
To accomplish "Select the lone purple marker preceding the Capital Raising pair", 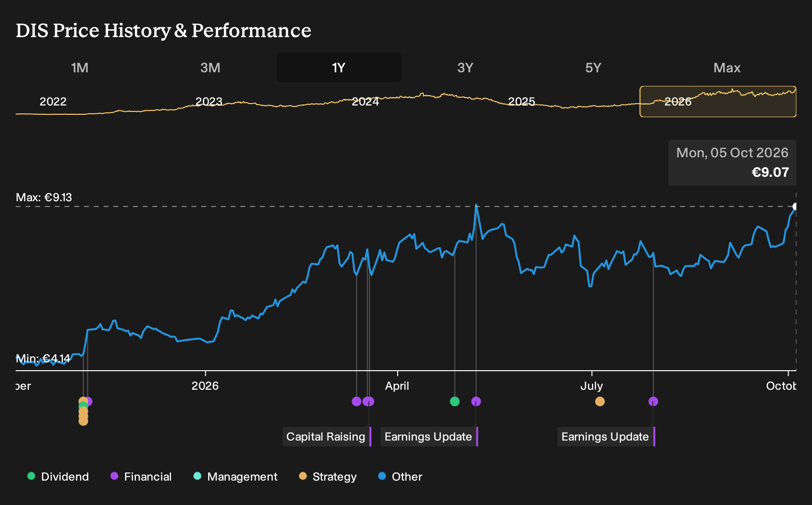I will point(357,401).
